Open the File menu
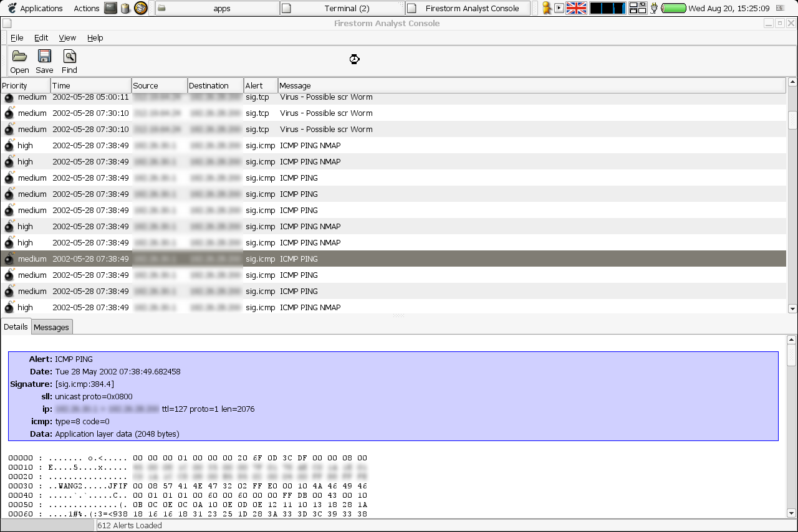This screenshot has width=798, height=532. pos(17,38)
